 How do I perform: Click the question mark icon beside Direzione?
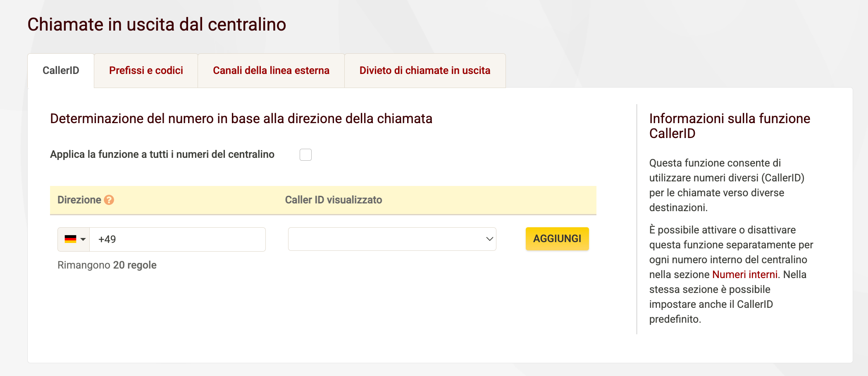[108, 200]
